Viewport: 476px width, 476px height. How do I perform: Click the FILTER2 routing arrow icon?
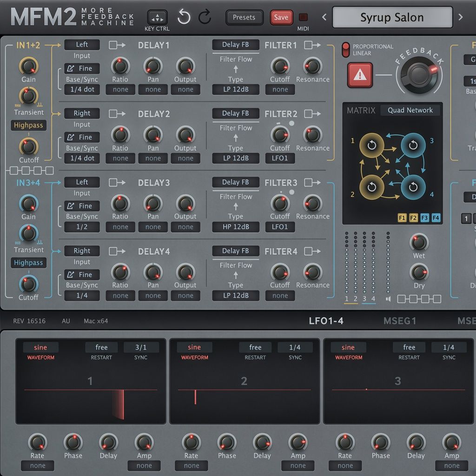pyautogui.click(x=312, y=114)
